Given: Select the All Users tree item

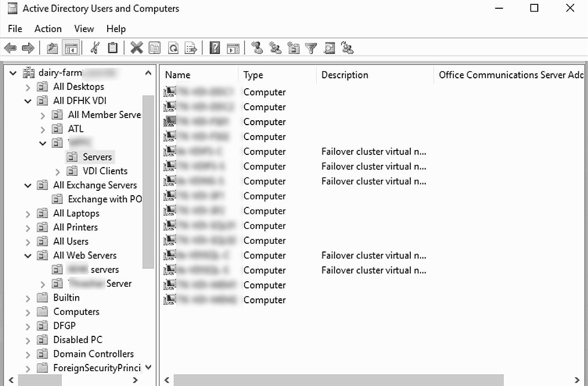Looking at the screenshot, I should pyautogui.click(x=71, y=242).
